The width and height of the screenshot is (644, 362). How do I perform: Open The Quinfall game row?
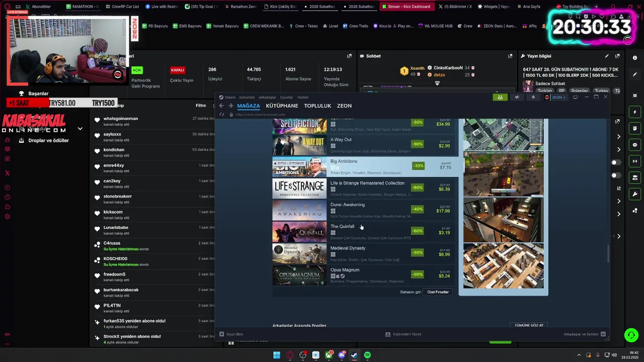pos(364,232)
